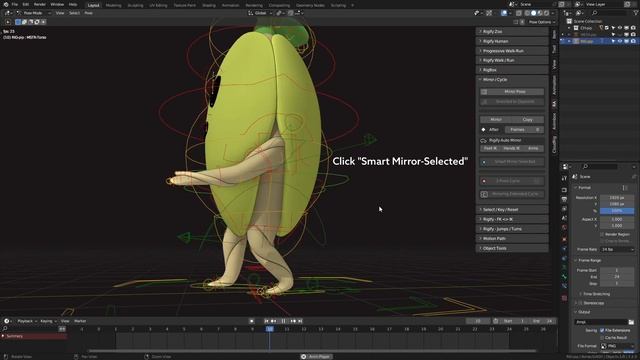The image size is (640, 360).
Task: Click the Blender logo icon
Action: click(x=6, y=4)
